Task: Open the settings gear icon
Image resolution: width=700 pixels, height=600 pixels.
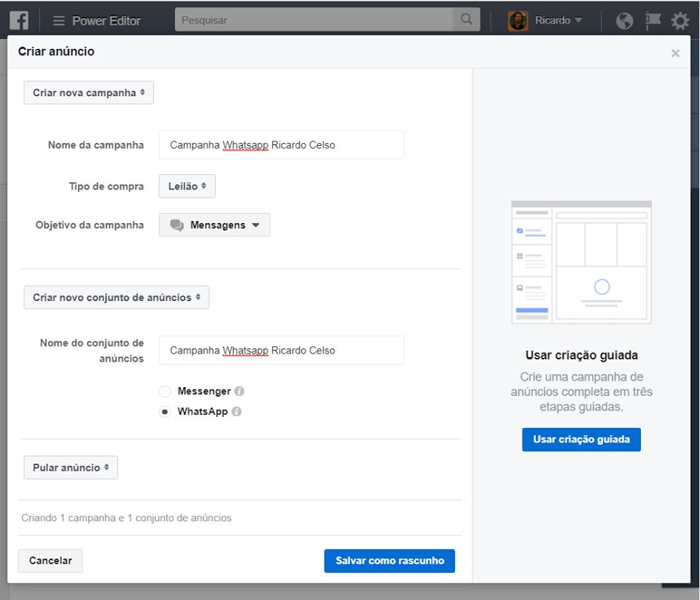Action: [680, 20]
